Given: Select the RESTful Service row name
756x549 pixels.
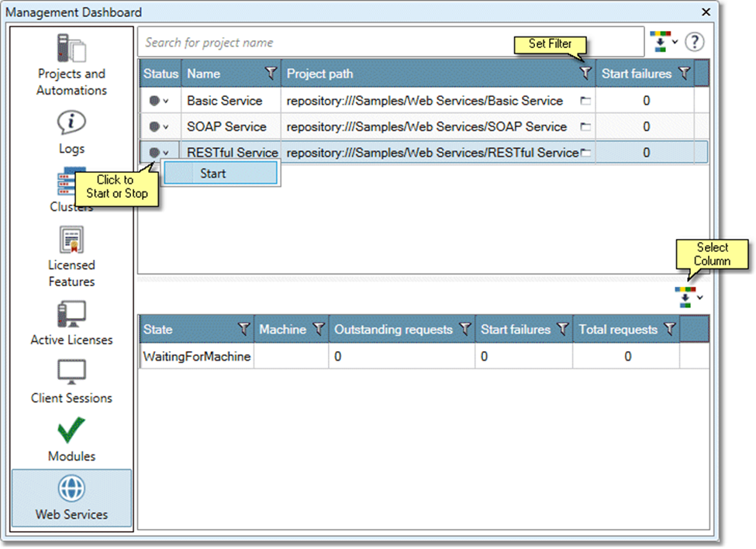Looking at the screenshot, I should 232,153.
